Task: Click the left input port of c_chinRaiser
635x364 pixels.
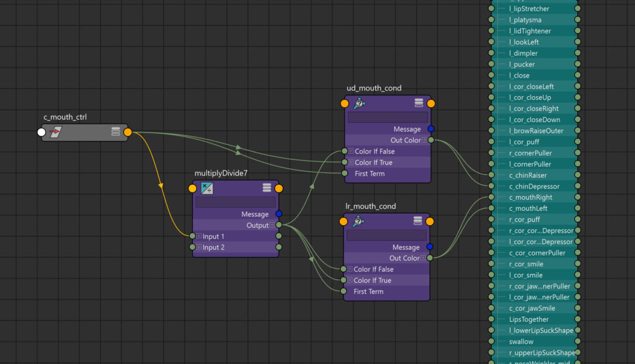Action: [x=491, y=175]
